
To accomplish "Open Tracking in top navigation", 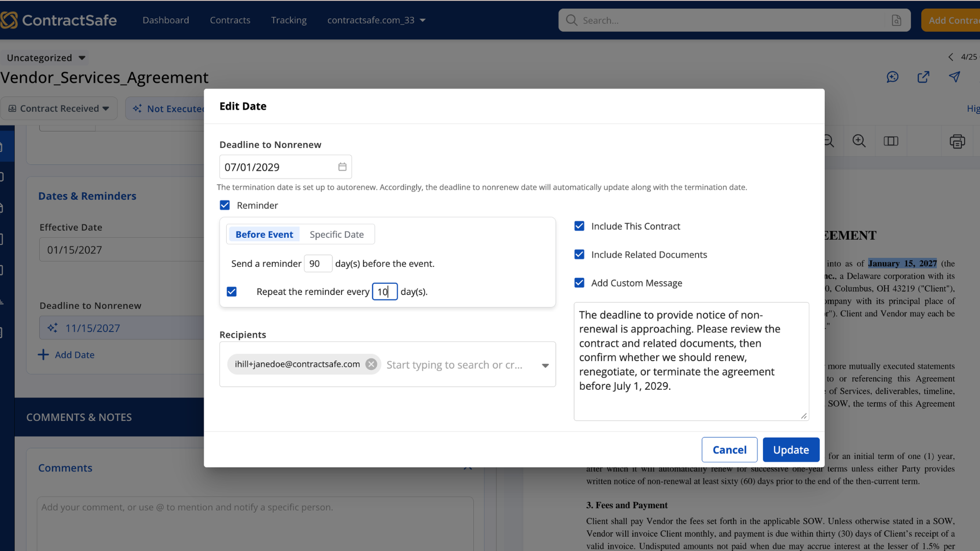I will [289, 20].
